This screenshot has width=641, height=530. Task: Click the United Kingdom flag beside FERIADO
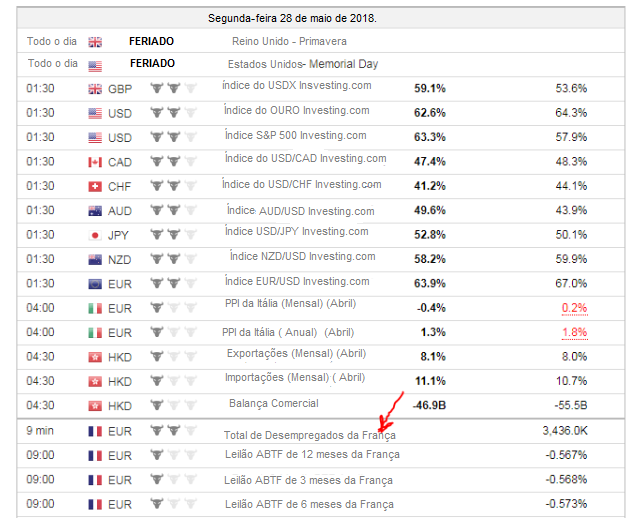point(95,42)
